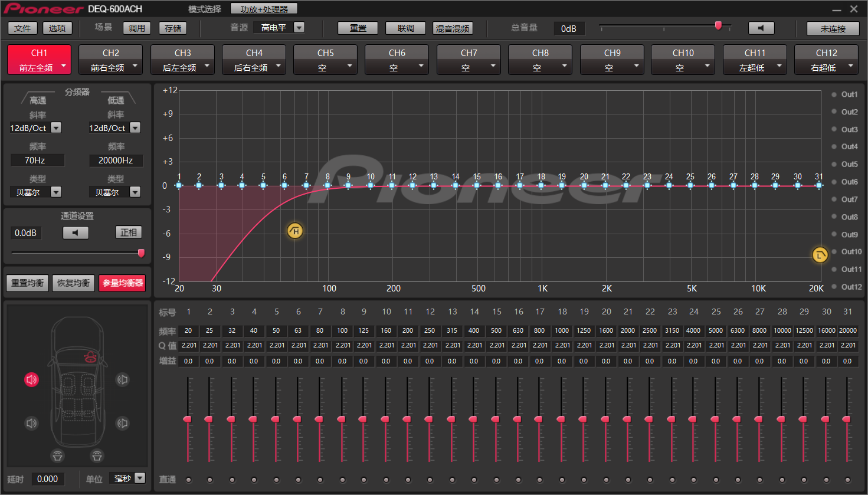Click the channel gain slider handle under 0.0dB
The width and height of the screenshot is (868, 495).
coord(141,253)
